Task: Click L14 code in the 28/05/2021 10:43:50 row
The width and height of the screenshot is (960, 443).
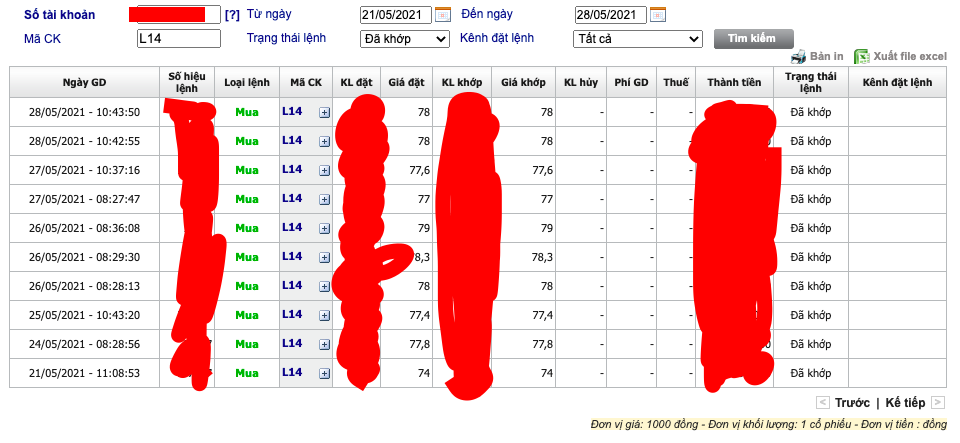Action: (292, 111)
